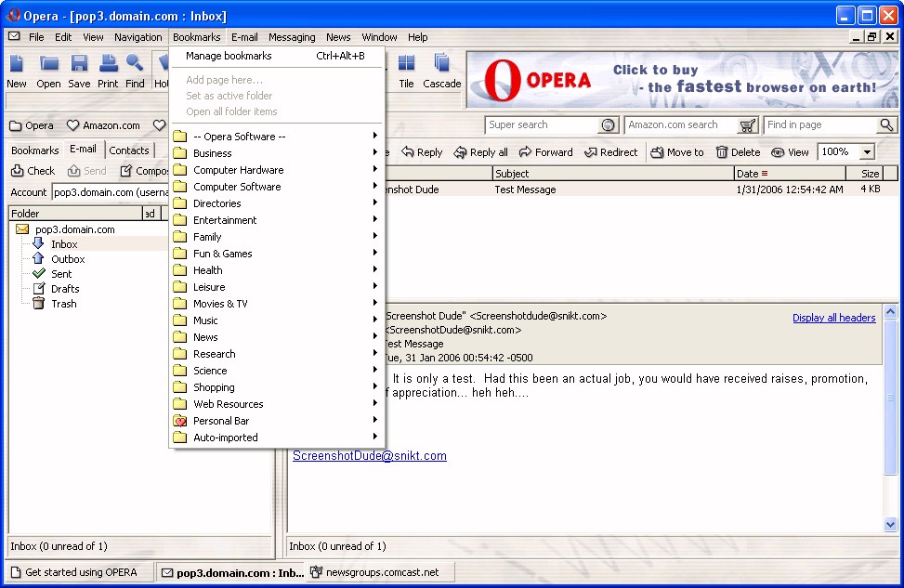Switch to Get started using OPERA window
This screenshot has height=588, width=904.
click(x=81, y=572)
